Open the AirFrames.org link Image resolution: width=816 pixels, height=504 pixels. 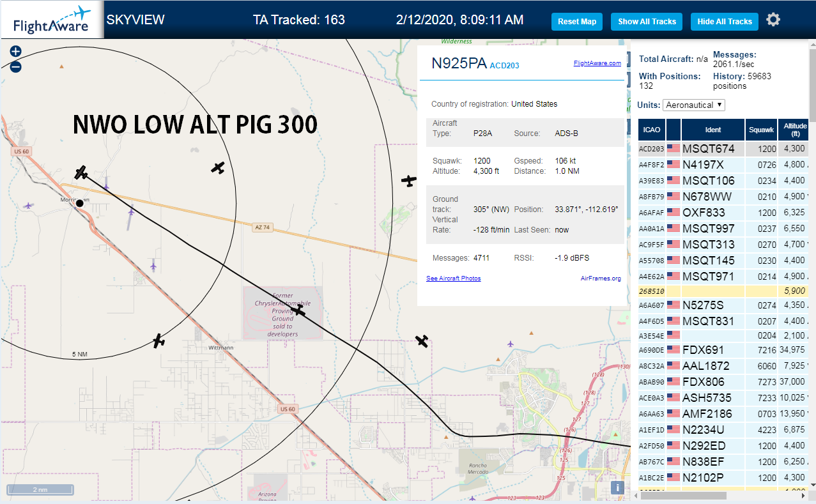coord(601,279)
